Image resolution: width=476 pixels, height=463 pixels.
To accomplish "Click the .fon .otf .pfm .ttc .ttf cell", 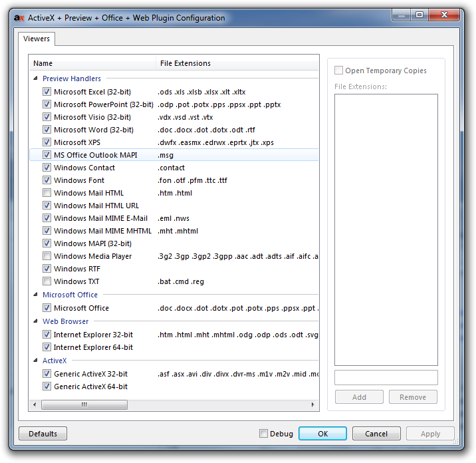I will [x=192, y=180].
